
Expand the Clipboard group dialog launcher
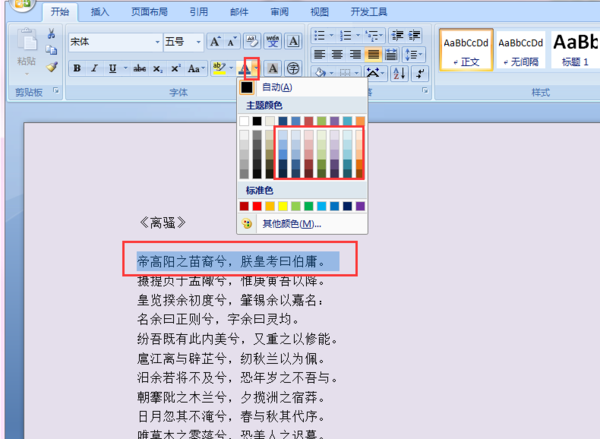(x=56, y=90)
